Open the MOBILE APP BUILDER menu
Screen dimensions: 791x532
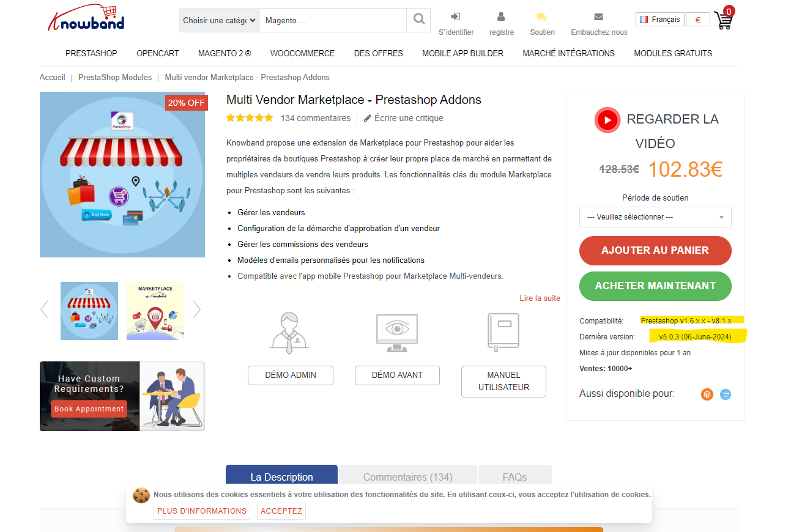pyautogui.click(x=462, y=53)
